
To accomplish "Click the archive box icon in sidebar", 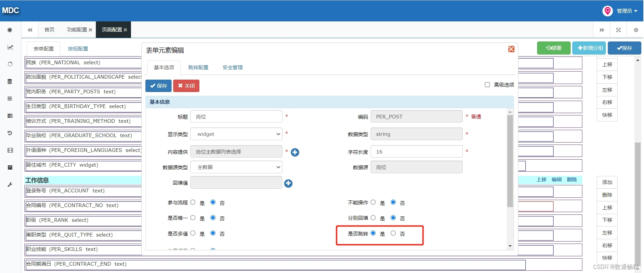I will pyautogui.click(x=10, y=167).
